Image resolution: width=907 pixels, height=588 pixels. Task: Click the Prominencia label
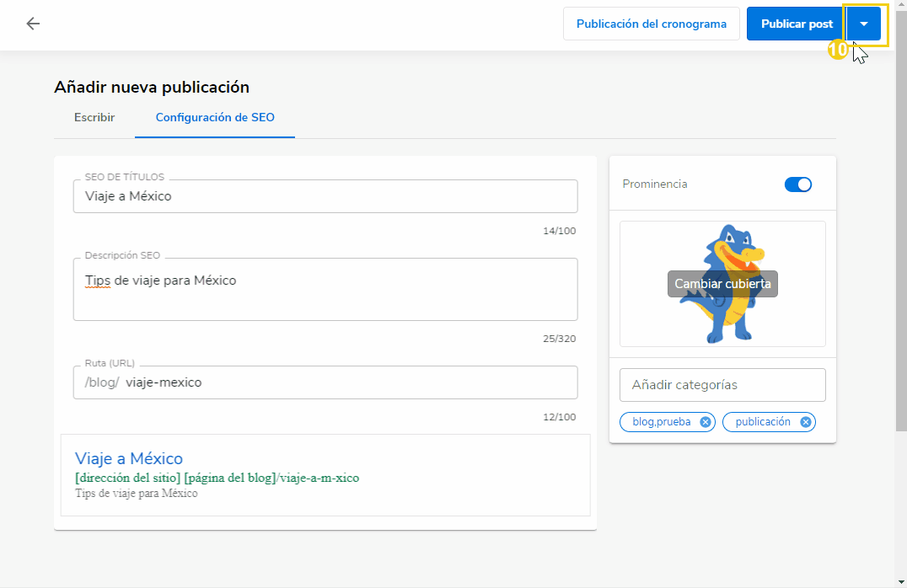tap(655, 184)
